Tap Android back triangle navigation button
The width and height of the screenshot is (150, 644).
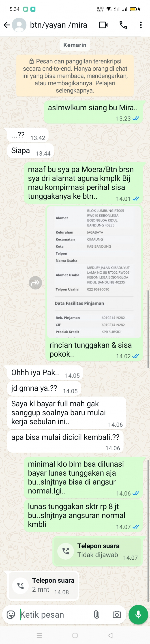[110, 635]
